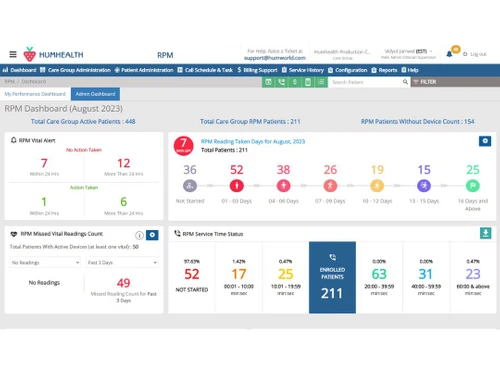Click the green mobile device quick-action icon

308,82
